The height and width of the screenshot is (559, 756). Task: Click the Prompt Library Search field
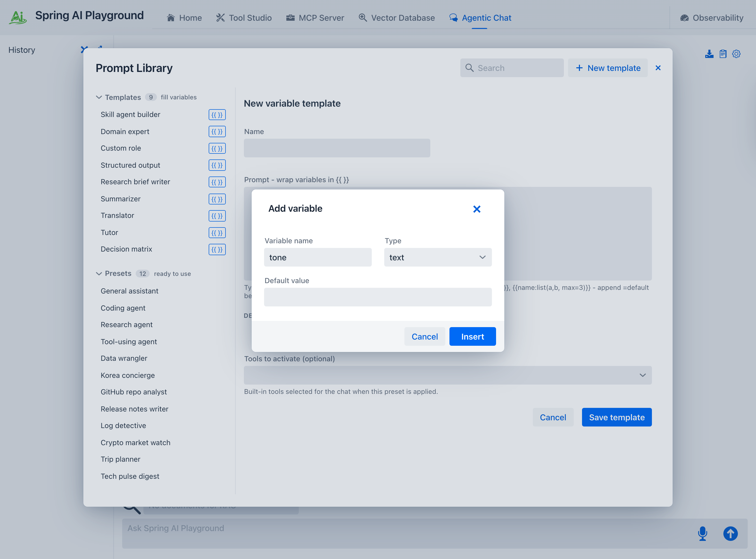pyautogui.click(x=512, y=68)
